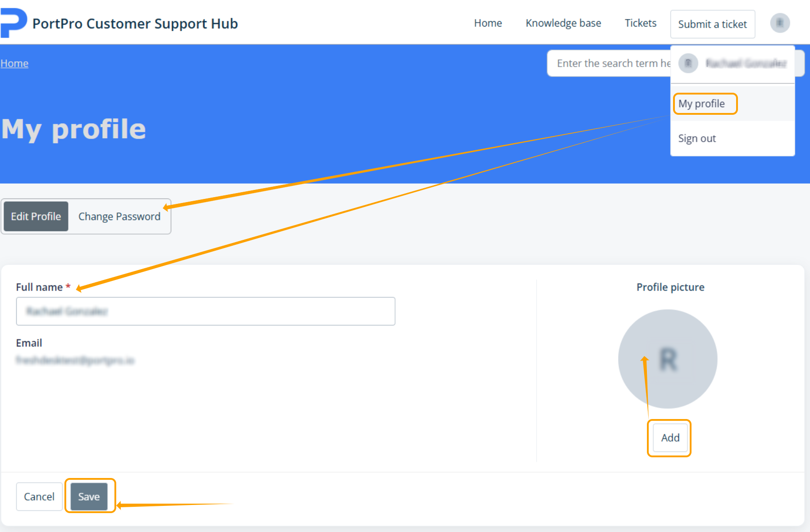Click the small avatar in dropdown panel
Image resolution: width=810 pixels, height=532 pixels.
[x=688, y=63]
